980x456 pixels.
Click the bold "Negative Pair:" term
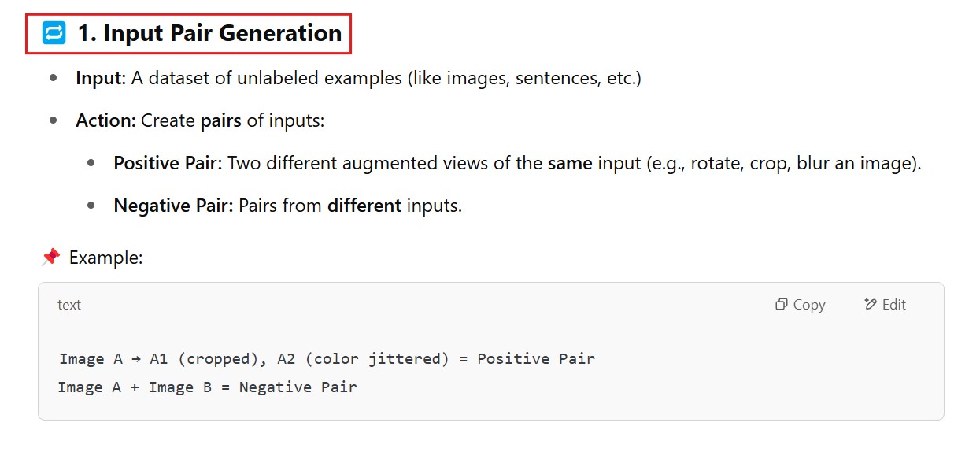coord(173,206)
